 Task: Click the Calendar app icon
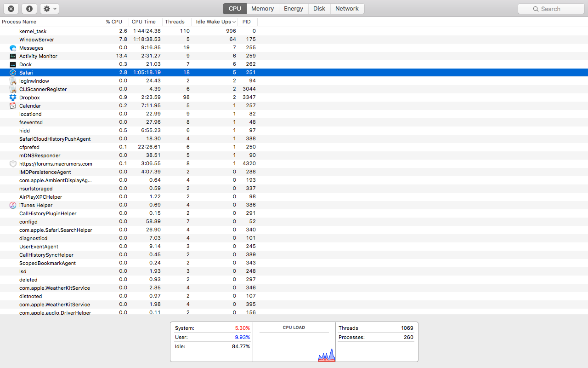13,106
